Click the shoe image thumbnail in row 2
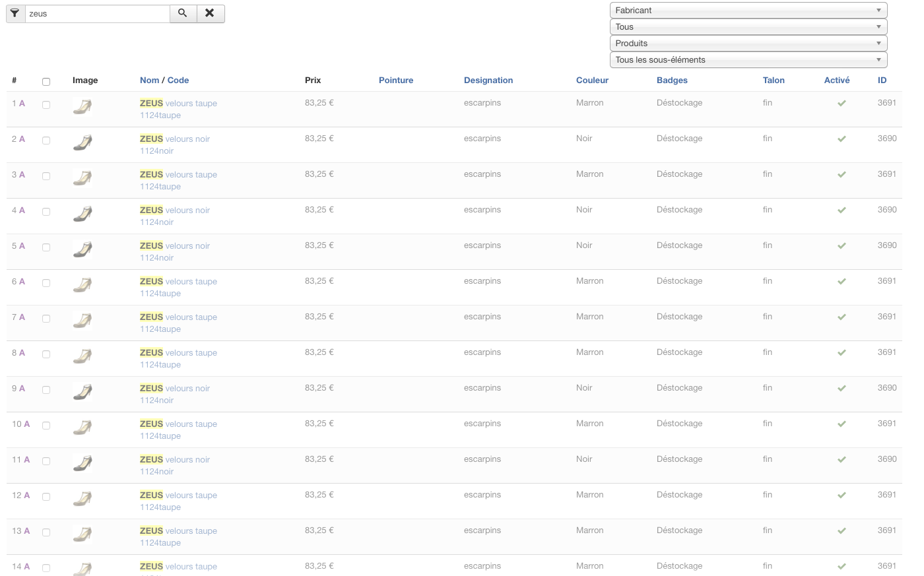The width and height of the screenshot is (924, 576). coord(82,143)
